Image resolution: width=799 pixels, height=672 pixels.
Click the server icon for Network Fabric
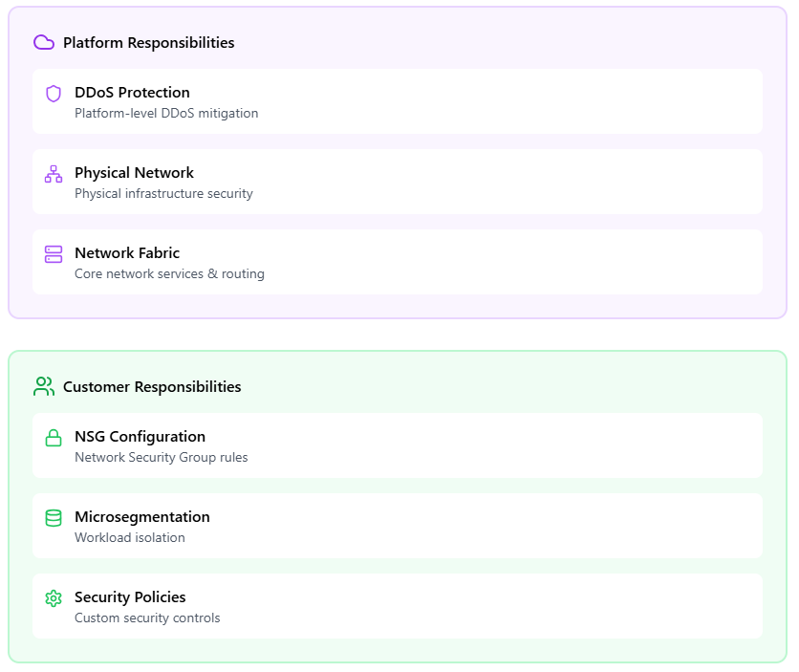pos(54,254)
